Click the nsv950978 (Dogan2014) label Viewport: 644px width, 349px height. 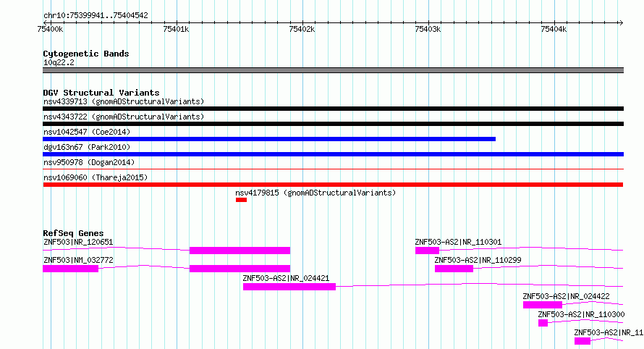pyautogui.click(x=89, y=162)
